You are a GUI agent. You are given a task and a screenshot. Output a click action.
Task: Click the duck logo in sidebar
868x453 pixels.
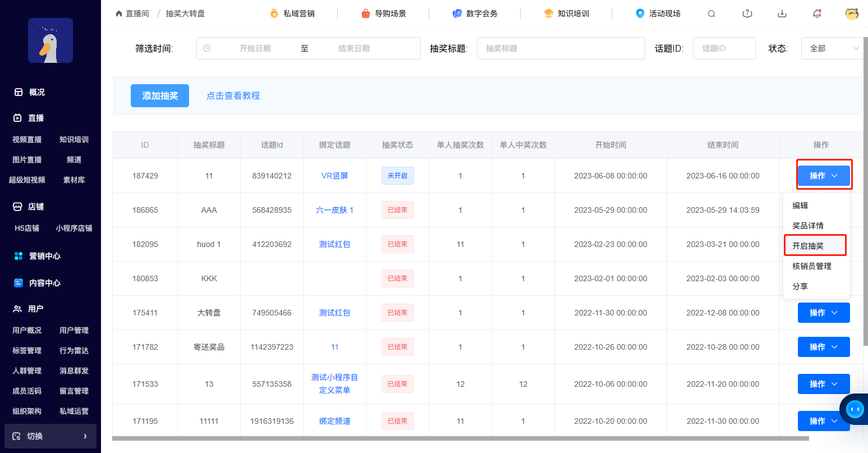click(x=50, y=40)
